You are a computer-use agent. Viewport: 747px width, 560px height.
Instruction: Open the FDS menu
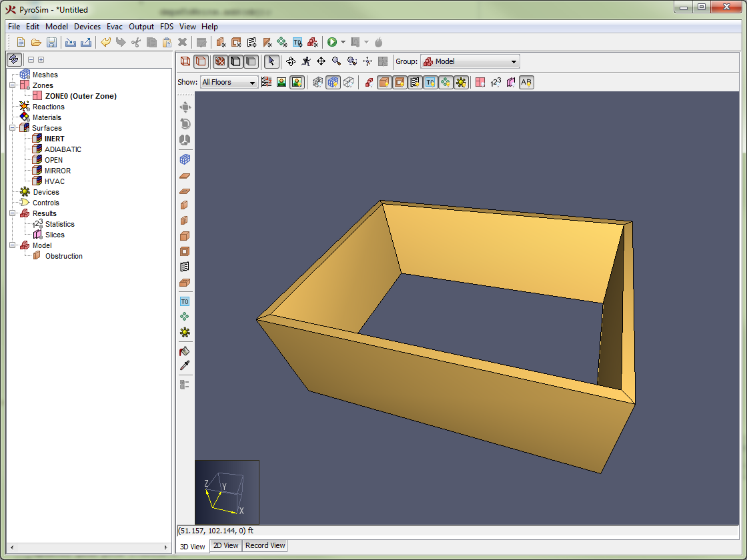166,27
